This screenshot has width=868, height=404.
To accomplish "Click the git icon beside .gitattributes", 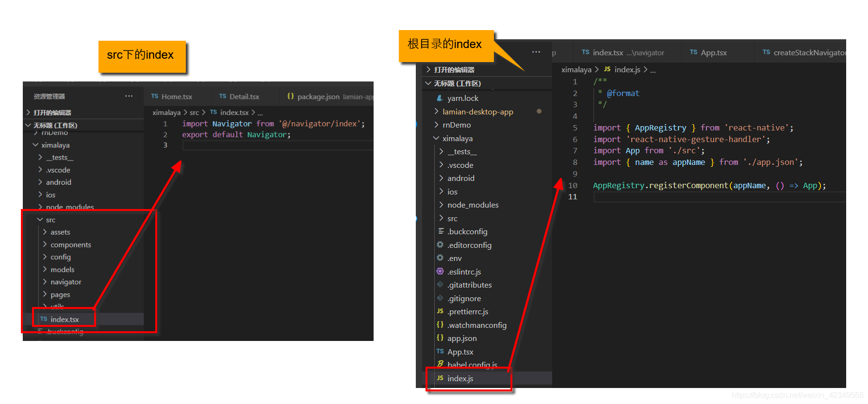I will point(440,285).
